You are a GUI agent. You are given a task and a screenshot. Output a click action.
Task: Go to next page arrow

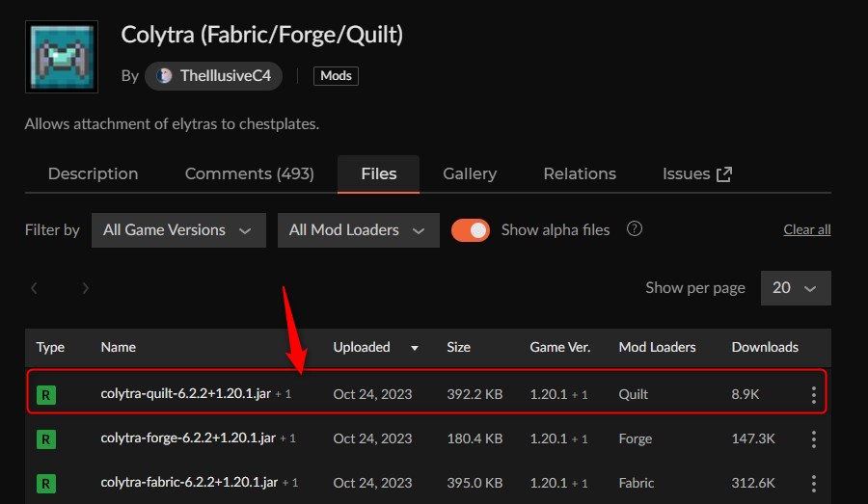click(x=86, y=288)
